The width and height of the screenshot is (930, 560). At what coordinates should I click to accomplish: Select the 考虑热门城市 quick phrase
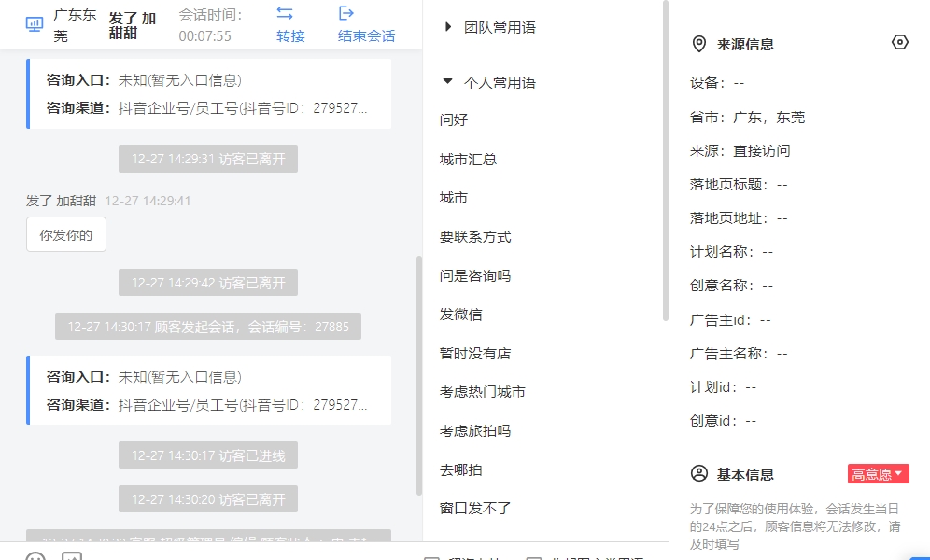[482, 392]
